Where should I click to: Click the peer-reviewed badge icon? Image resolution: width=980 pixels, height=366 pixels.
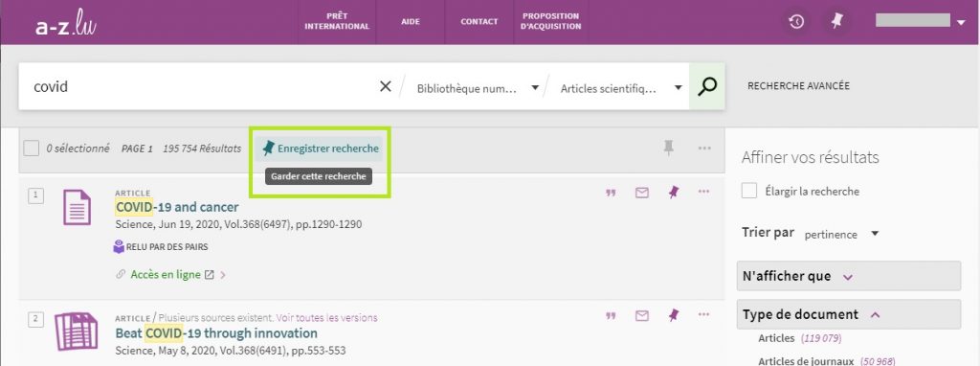pos(119,247)
